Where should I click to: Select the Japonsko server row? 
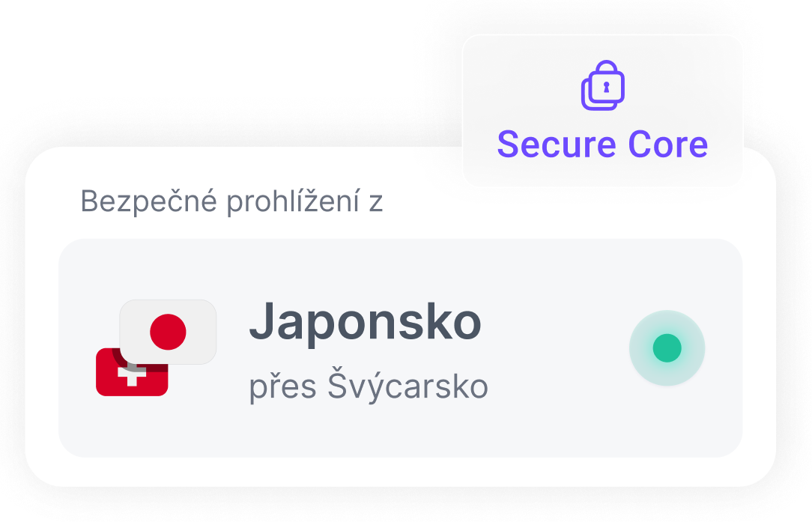click(400, 348)
